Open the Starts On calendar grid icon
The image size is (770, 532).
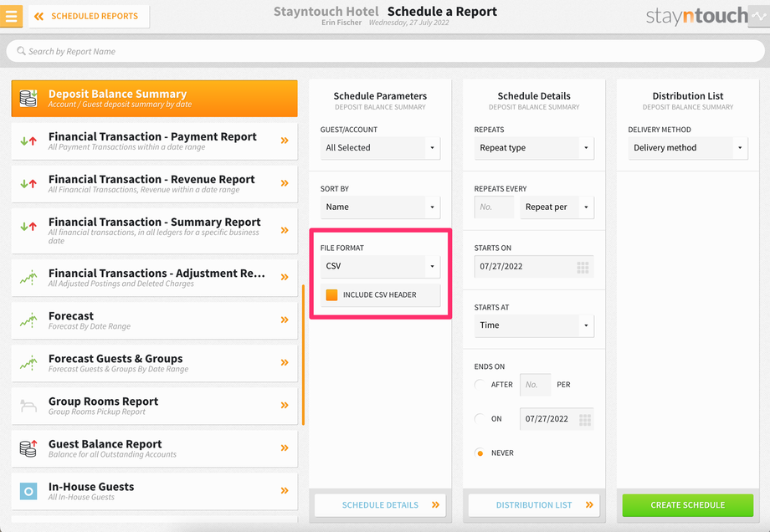click(x=583, y=268)
